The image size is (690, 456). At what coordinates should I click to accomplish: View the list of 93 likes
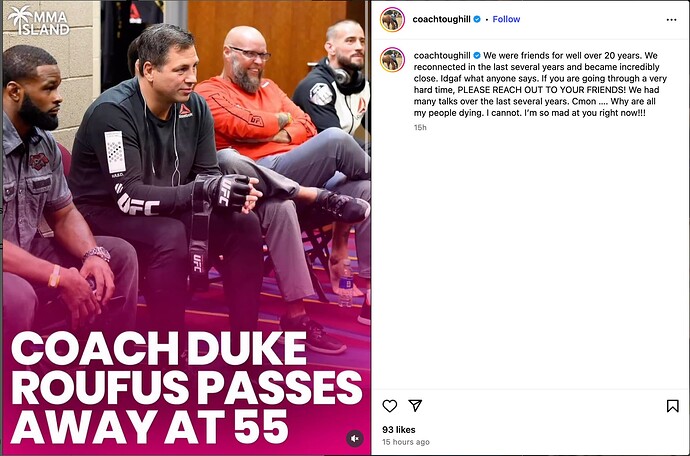click(400, 429)
